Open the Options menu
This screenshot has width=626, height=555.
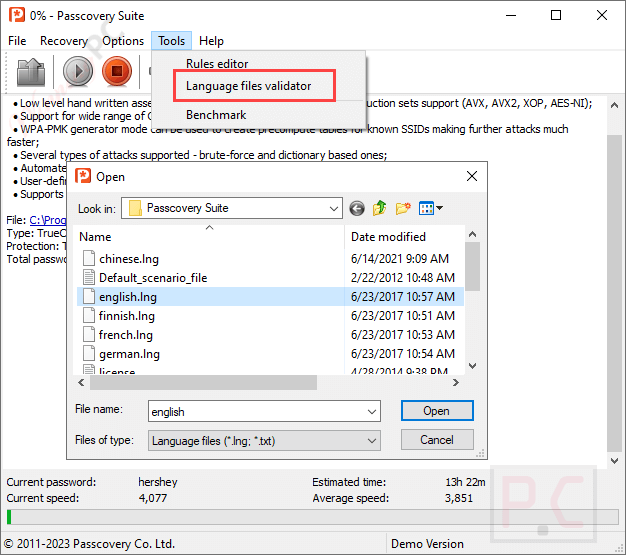(123, 41)
